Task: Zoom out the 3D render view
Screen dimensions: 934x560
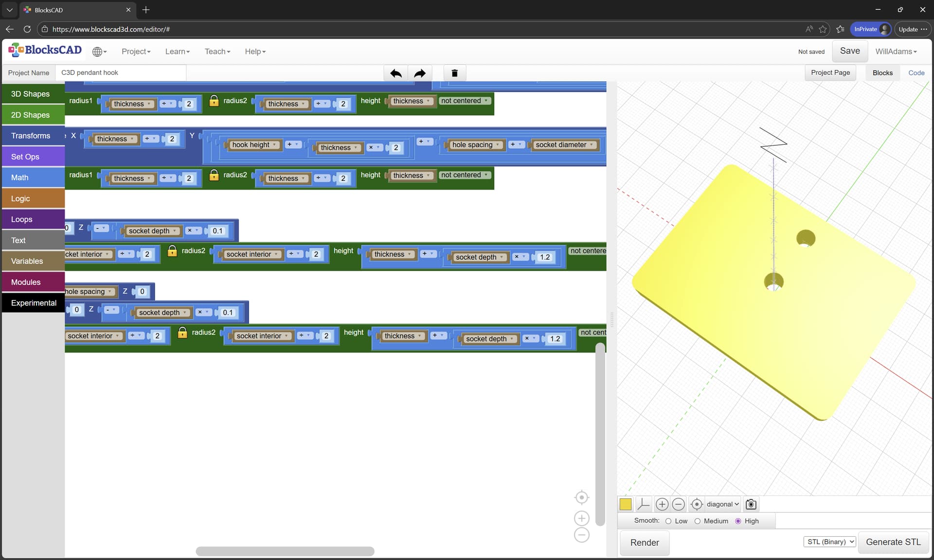Action: [678, 504]
